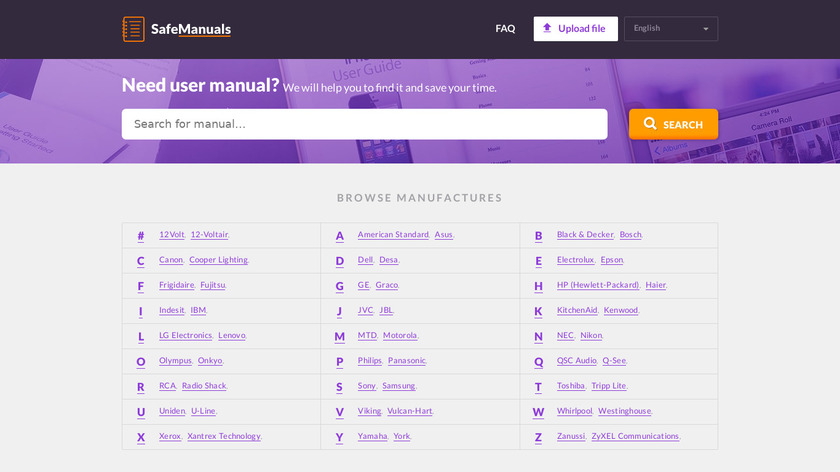Open the FAQ page
Image resolution: width=840 pixels, height=472 pixels.
point(505,28)
